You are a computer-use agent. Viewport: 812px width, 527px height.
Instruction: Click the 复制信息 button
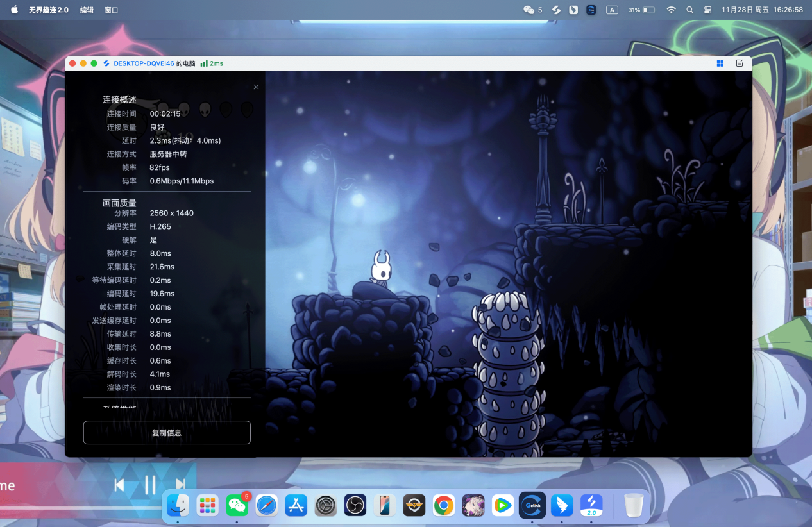(x=167, y=433)
